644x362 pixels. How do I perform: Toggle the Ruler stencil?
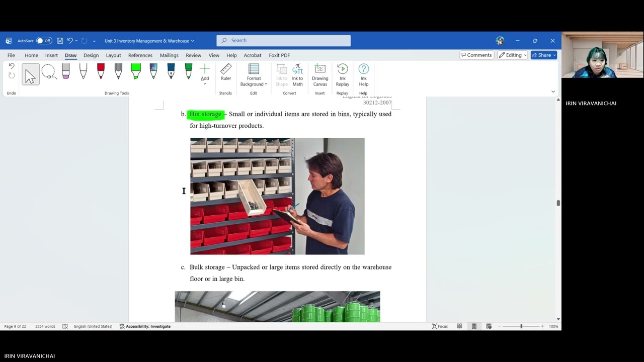coord(226,72)
